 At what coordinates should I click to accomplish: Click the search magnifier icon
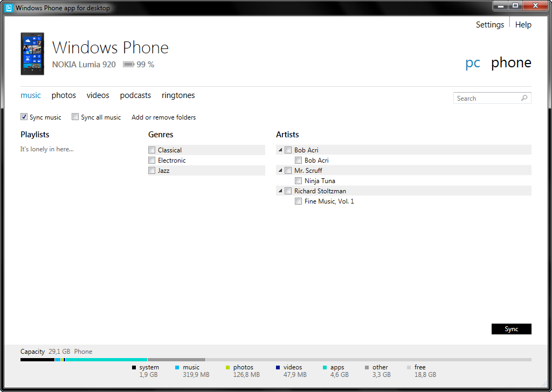point(524,98)
